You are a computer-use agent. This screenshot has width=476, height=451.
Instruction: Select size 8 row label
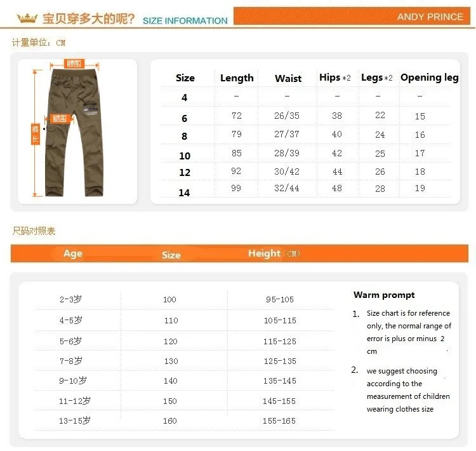(x=184, y=137)
